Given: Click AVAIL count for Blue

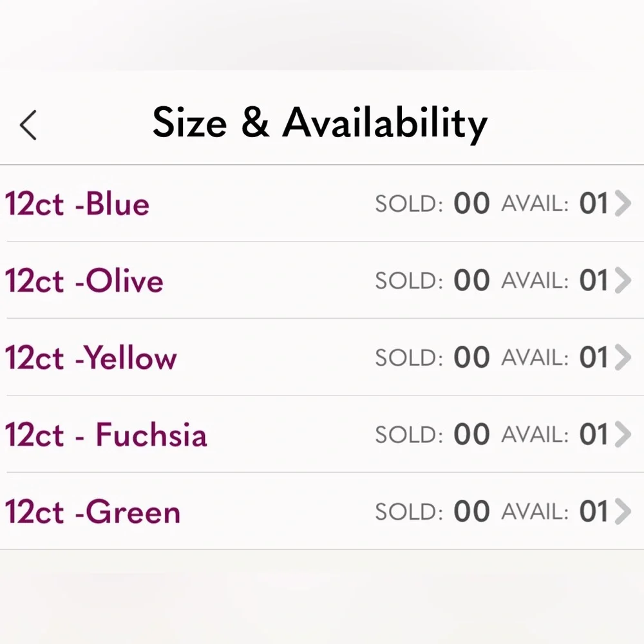Looking at the screenshot, I should point(594,203).
